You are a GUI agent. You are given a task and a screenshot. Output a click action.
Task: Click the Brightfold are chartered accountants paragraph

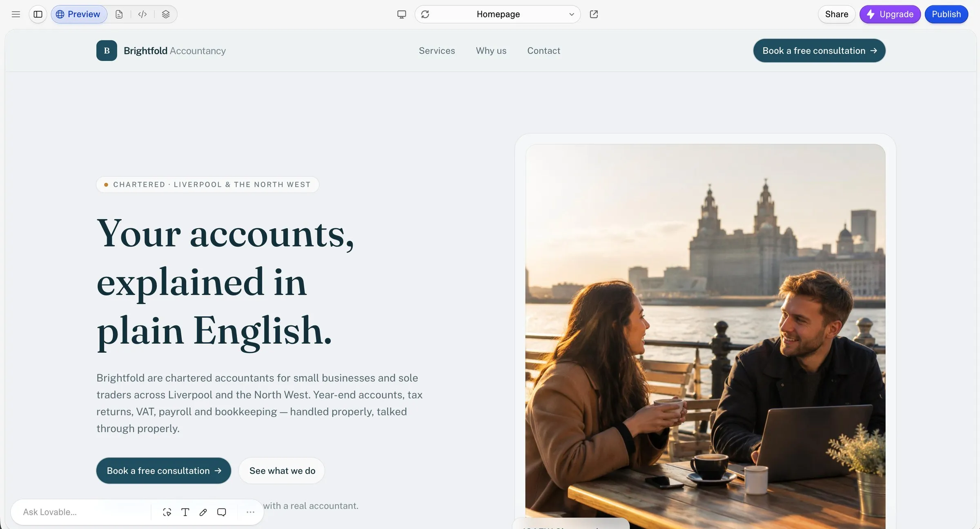tap(260, 403)
